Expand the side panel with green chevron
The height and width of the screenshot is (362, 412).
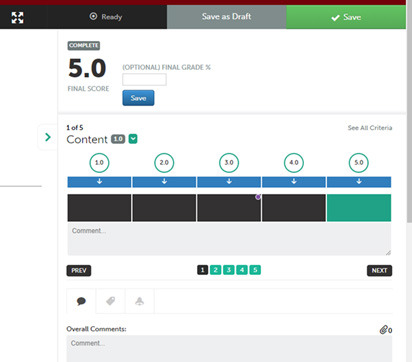click(48, 137)
